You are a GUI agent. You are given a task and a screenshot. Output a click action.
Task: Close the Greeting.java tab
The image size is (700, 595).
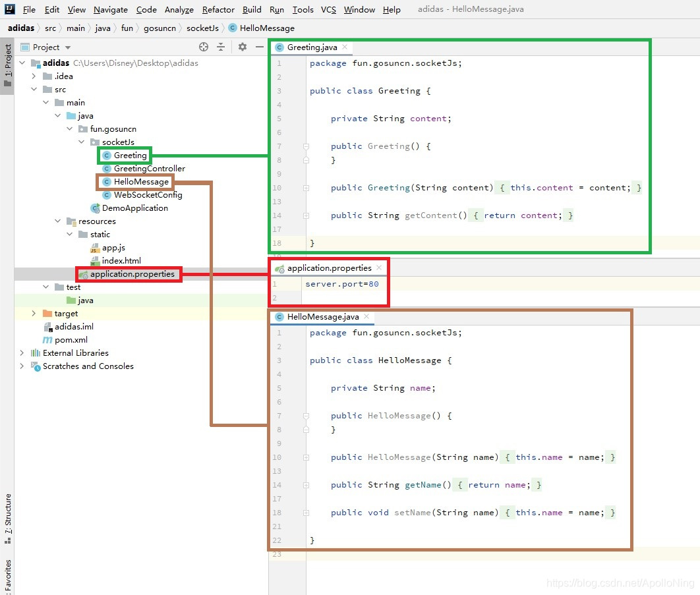345,47
